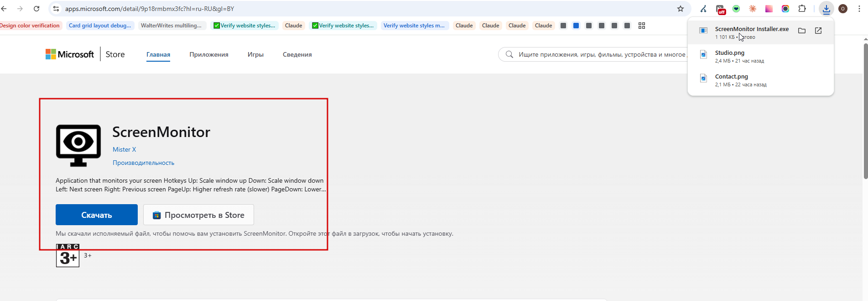Image resolution: width=868 pixels, height=301 pixels.
Task: Open 'Studio.png' download entry
Action: (761, 56)
